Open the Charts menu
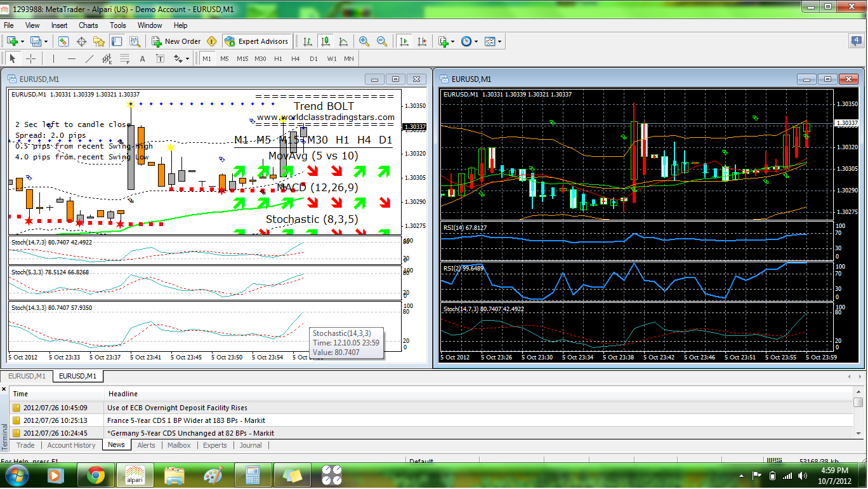Viewport: 868px width, 489px height. click(88, 25)
